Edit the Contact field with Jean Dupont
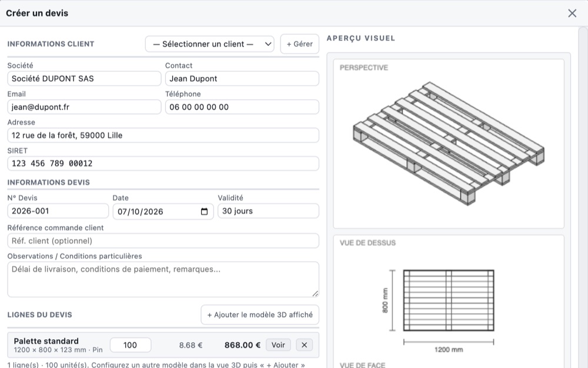Viewport: 588px width, 368px height. [242, 78]
